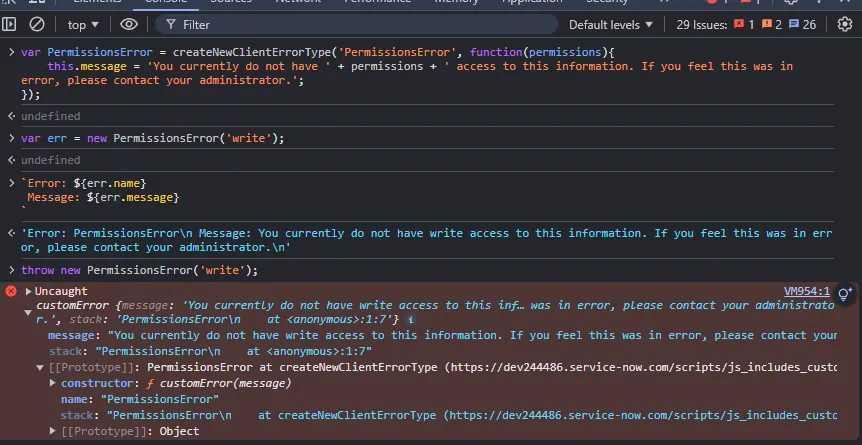Image resolution: width=862 pixels, height=445 pixels.
Task: Click the message property row under customError
Action: pos(443,335)
